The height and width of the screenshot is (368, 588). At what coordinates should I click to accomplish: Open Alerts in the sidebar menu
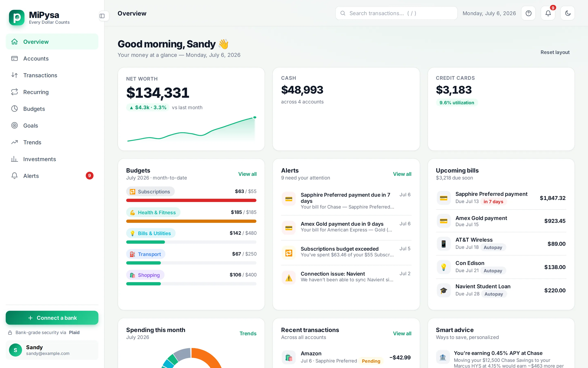coord(52,176)
